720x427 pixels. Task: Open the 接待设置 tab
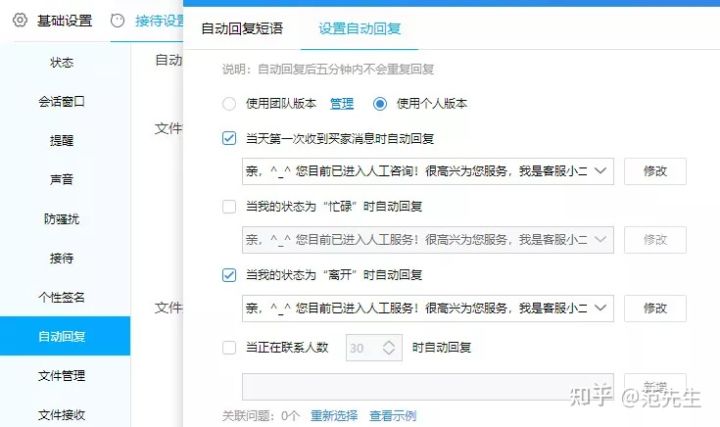[159, 21]
